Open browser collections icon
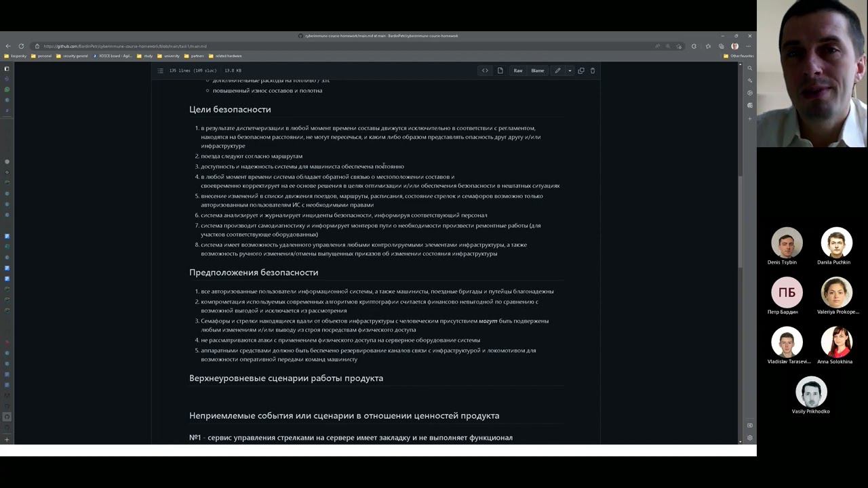 point(721,46)
